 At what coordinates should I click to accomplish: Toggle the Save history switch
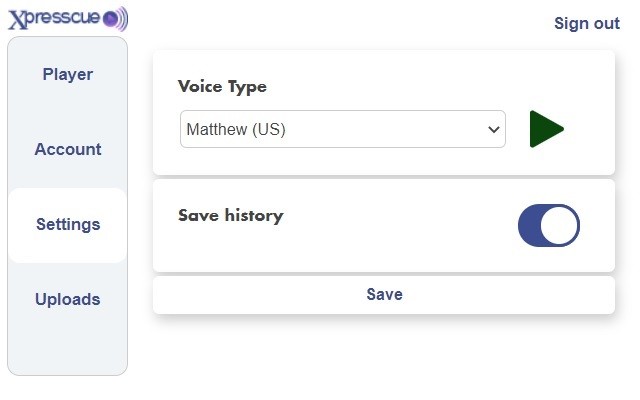coord(548,226)
